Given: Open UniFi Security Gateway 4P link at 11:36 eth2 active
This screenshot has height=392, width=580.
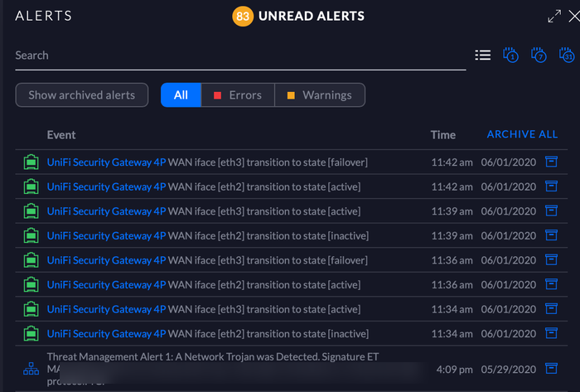Looking at the screenshot, I should tap(107, 285).
